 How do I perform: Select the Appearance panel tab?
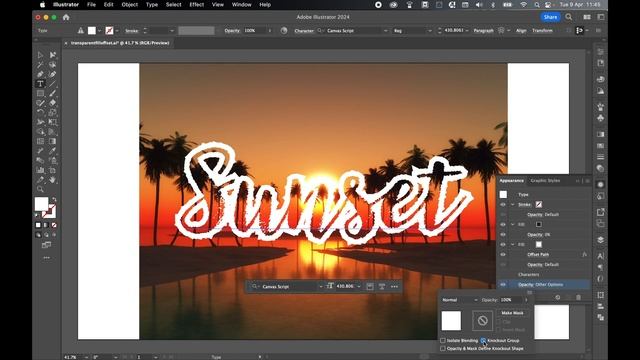[511, 180]
